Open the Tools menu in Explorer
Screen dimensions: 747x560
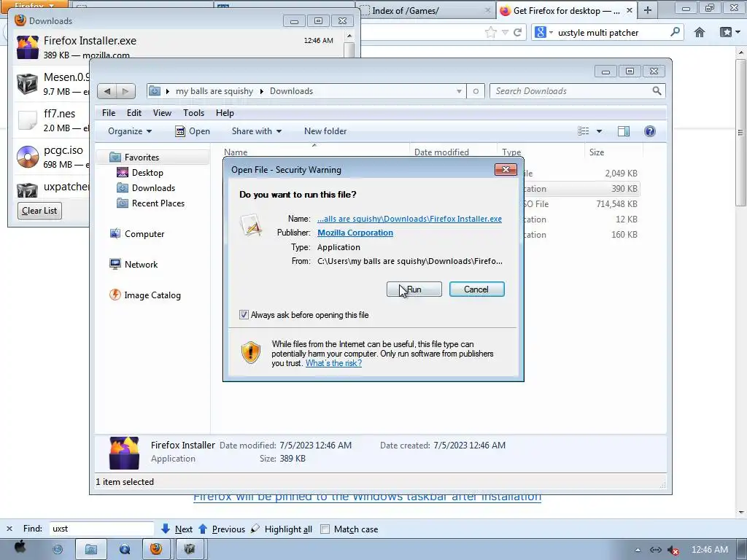pyautogui.click(x=193, y=113)
